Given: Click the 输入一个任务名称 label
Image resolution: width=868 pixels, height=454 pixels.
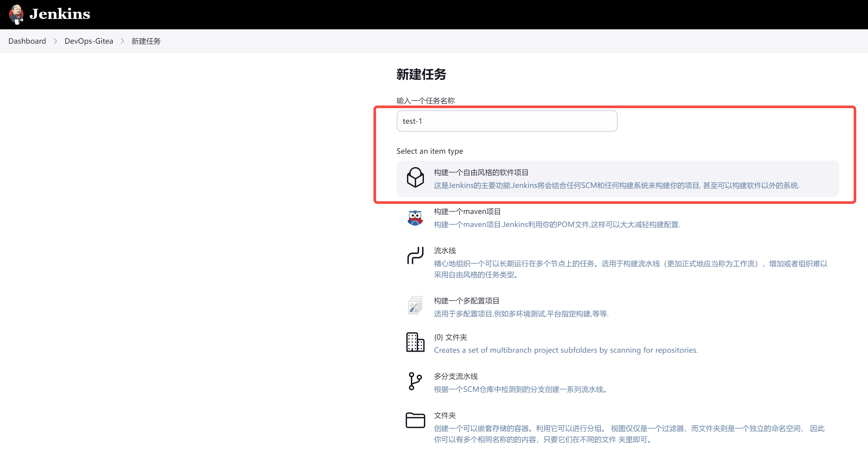Looking at the screenshot, I should (x=426, y=101).
